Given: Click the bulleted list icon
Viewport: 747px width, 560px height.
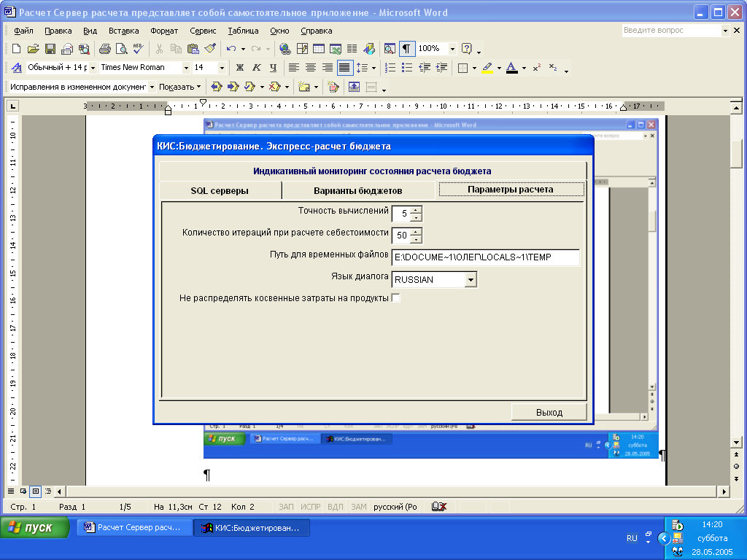Looking at the screenshot, I should 407,68.
